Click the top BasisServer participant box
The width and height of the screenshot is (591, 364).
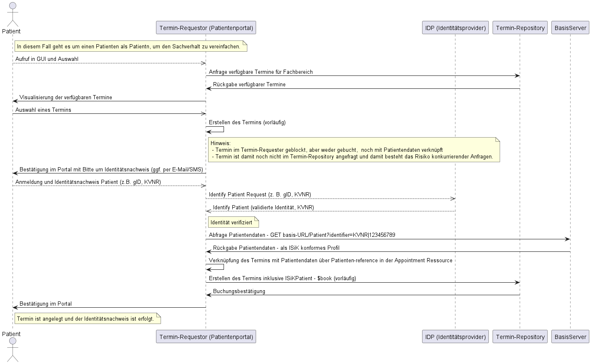570,28
